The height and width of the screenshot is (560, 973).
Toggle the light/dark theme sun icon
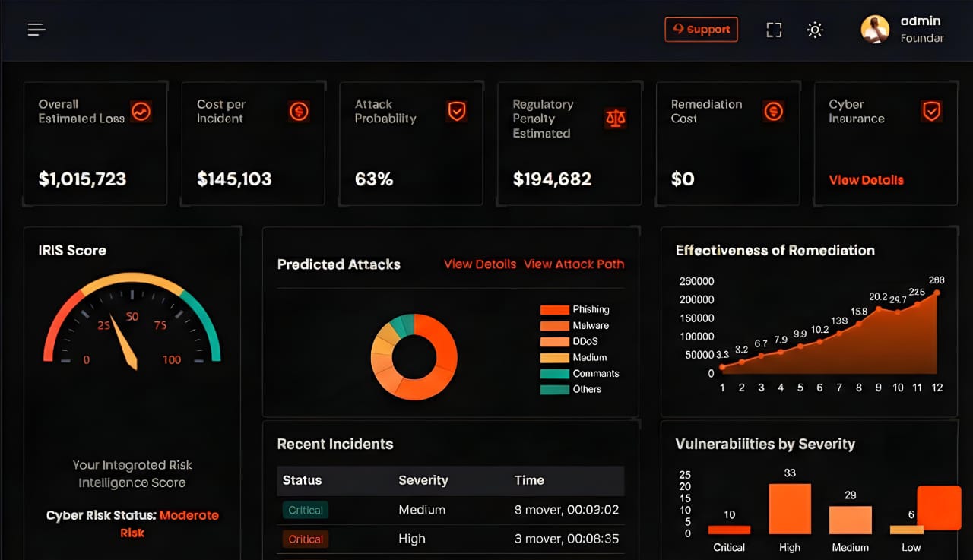[x=815, y=30]
